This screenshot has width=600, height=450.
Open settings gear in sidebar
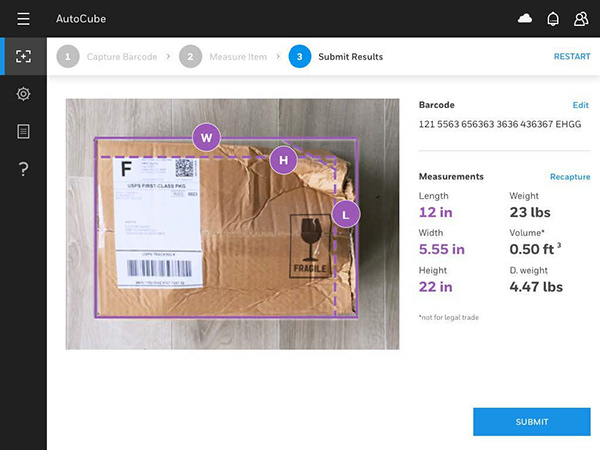coord(23,94)
